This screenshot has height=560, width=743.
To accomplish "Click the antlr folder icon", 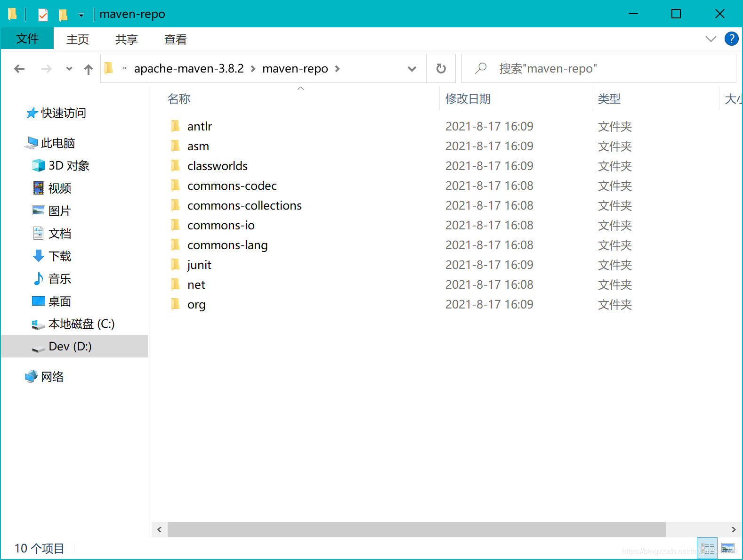I will pyautogui.click(x=175, y=126).
